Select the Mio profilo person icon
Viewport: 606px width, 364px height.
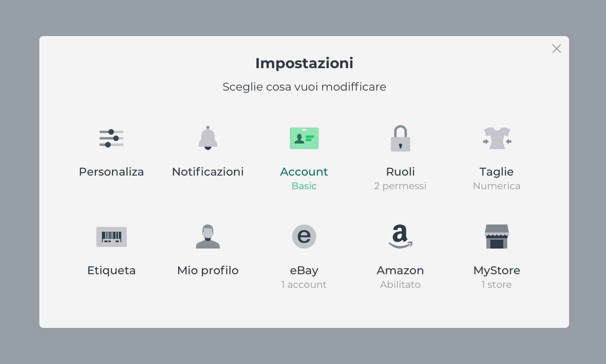(208, 237)
